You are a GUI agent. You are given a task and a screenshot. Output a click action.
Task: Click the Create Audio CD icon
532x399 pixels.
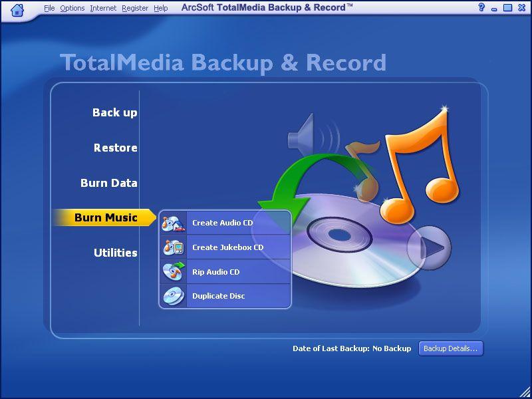(174, 223)
